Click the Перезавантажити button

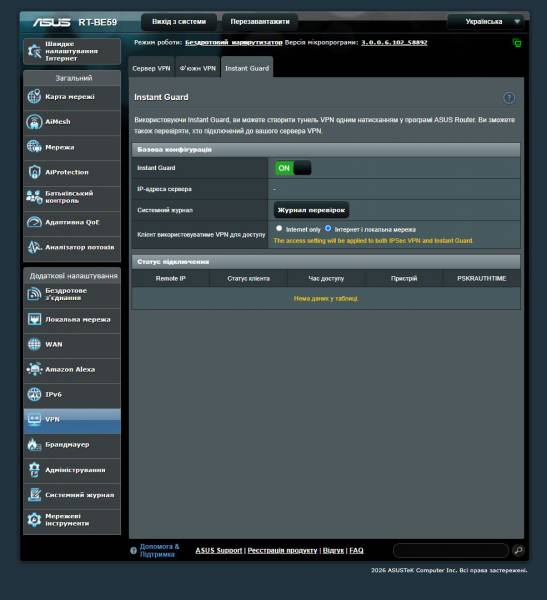[260, 22]
